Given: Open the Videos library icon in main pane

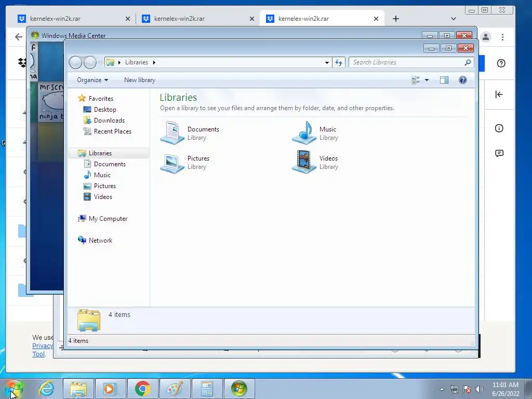Looking at the screenshot, I should (x=304, y=162).
